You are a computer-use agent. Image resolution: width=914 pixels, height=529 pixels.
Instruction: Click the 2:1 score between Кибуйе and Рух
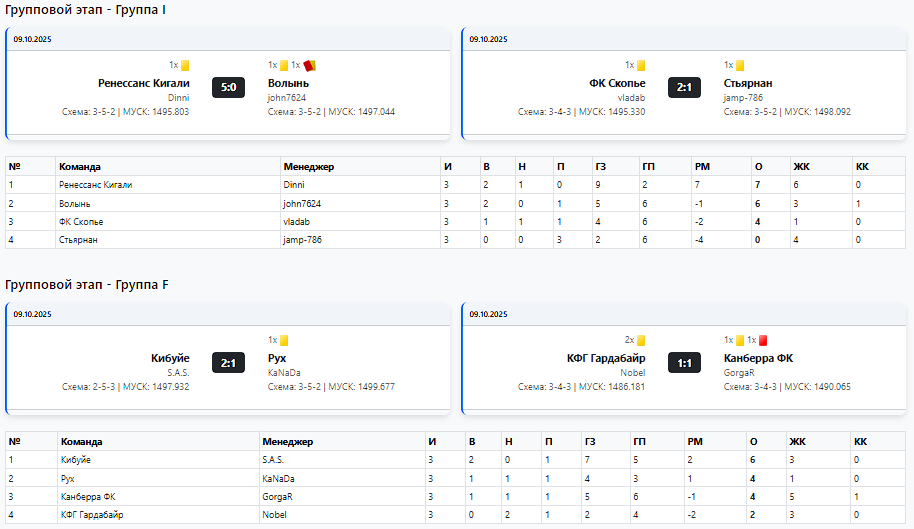(x=228, y=363)
